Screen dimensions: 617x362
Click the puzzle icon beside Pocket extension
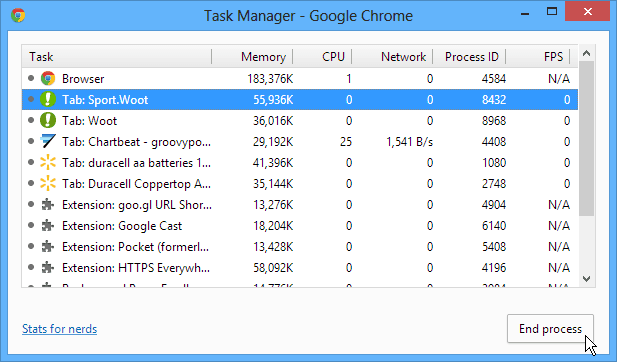[x=48, y=247]
